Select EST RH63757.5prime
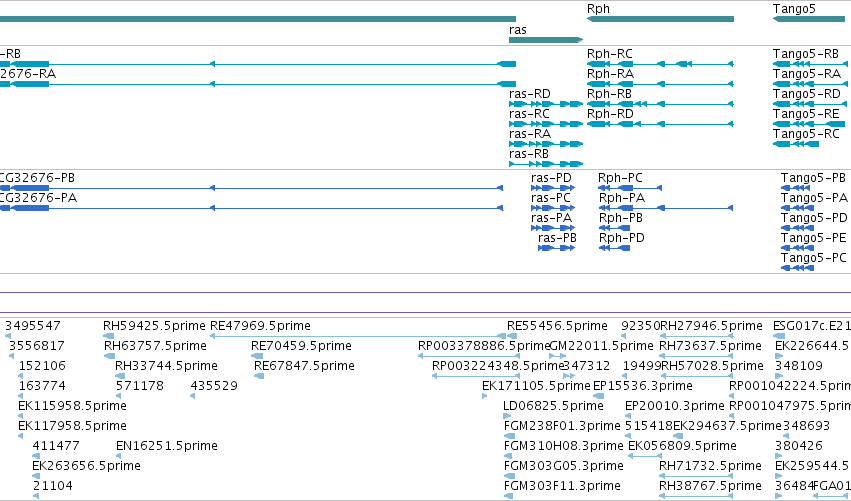 click(155, 346)
